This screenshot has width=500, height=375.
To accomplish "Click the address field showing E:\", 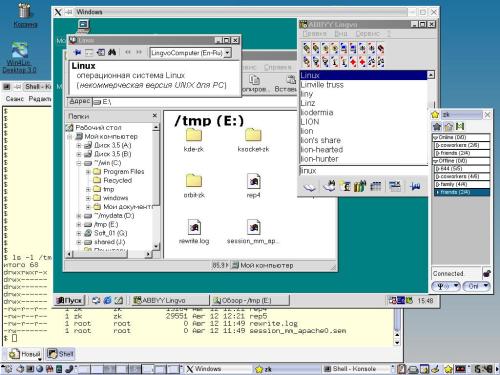I will pos(193,102).
